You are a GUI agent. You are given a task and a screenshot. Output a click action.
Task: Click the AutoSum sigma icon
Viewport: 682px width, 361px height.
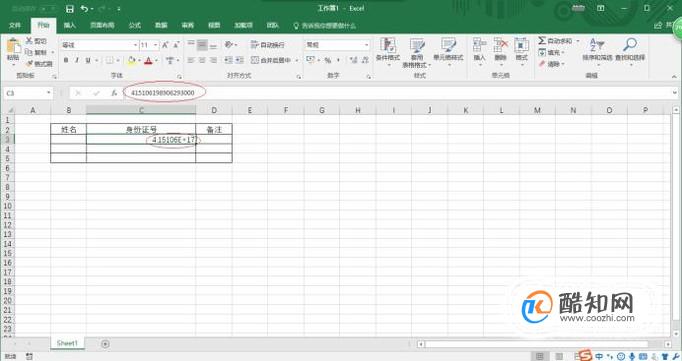[x=542, y=41]
